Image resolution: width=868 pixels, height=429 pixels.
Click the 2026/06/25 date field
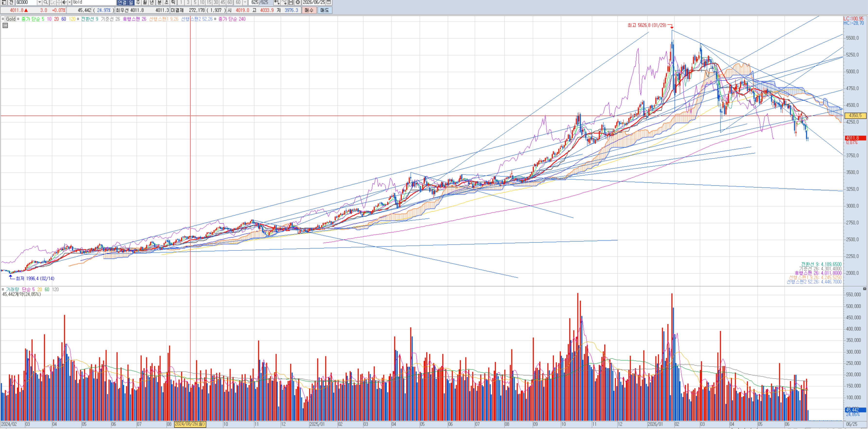314,2
